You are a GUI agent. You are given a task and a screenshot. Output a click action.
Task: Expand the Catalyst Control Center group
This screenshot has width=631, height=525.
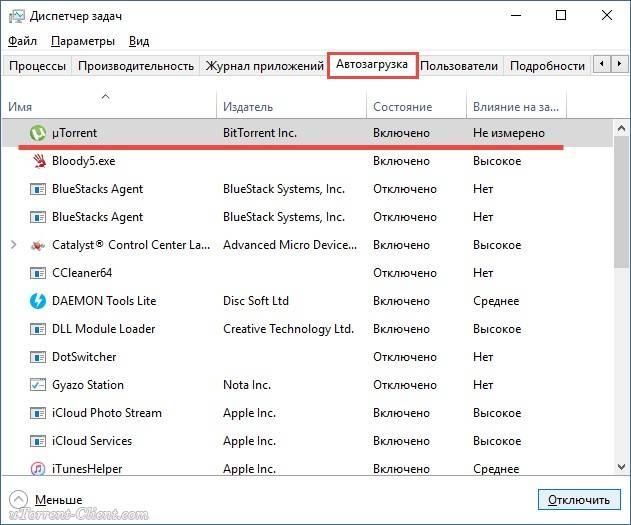(14, 245)
